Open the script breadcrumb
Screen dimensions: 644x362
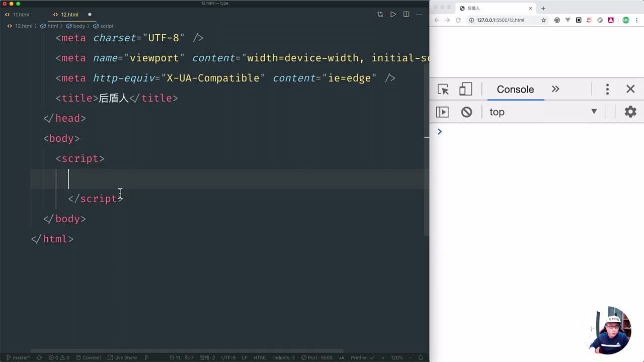(x=103, y=26)
